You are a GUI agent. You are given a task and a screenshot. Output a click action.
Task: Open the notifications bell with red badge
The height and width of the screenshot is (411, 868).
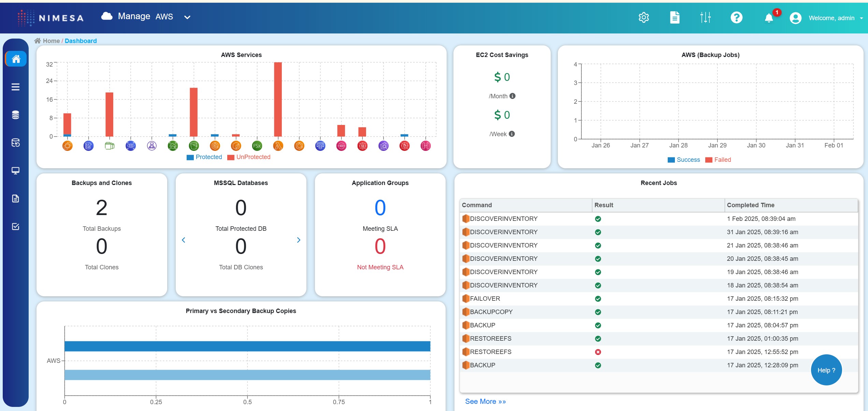[x=769, y=17]
